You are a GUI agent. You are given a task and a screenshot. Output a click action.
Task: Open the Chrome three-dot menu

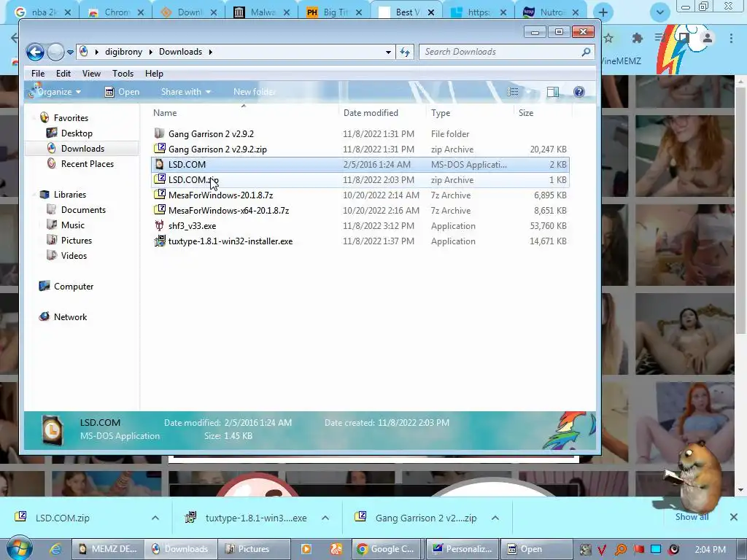point(731,38)
